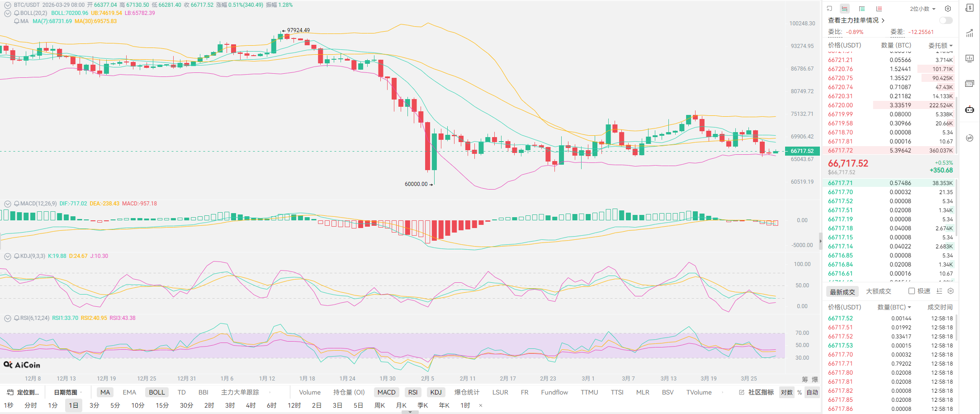
Task: Show buy orders only (green list icon)
Action: coord(862,9)
